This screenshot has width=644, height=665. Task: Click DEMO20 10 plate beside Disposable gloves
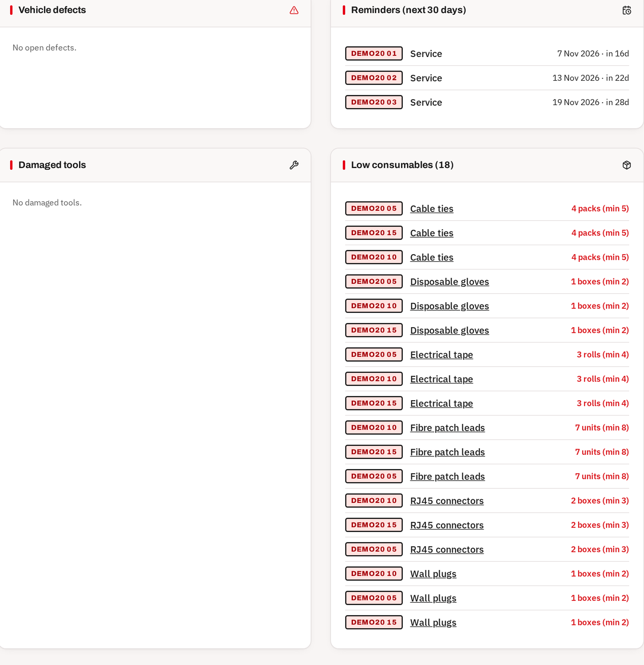coord(374,306)
